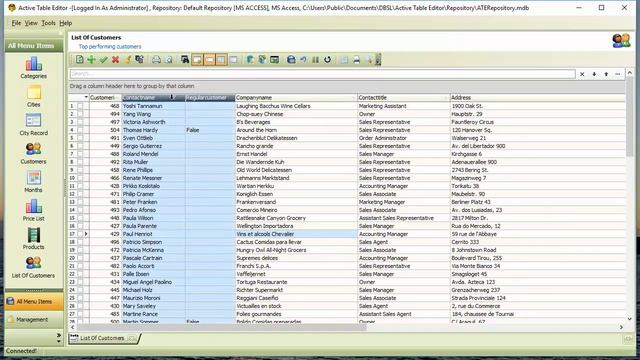Toggle second orange-highlighted view button
640x360 pixels.
click(209, 60)
